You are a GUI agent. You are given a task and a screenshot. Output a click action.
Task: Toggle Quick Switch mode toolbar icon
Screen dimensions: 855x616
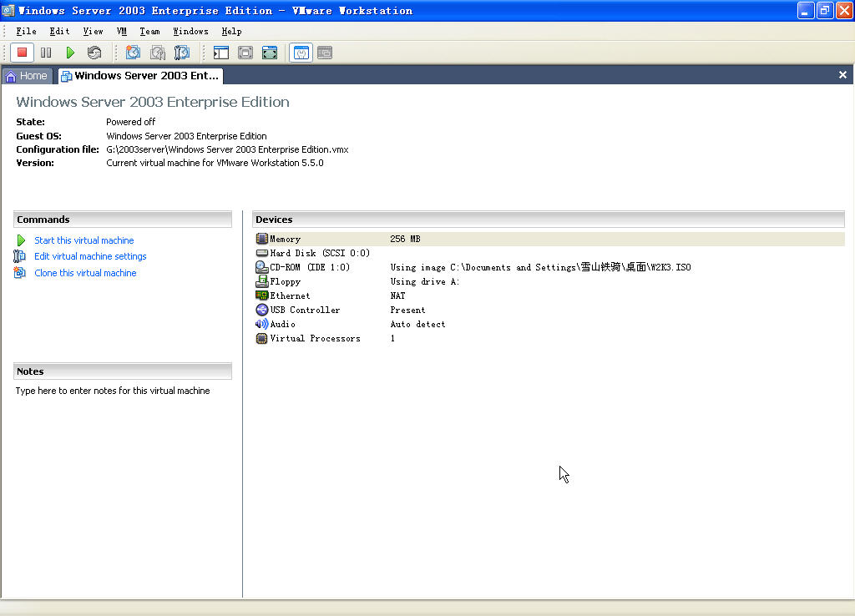(245, 53)
